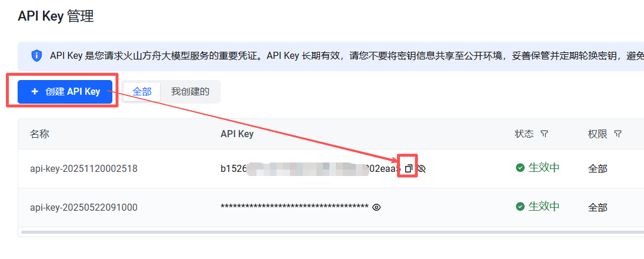Click green check icon for api-key-20251120002518 status
The width and height of the screenshot is (644, 259).
point(520,168)
